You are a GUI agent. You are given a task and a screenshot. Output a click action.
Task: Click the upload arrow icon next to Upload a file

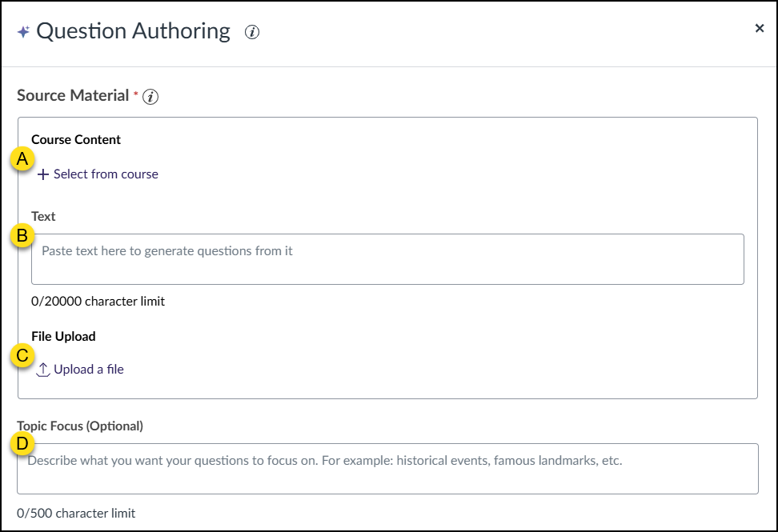tap(42, 369)
